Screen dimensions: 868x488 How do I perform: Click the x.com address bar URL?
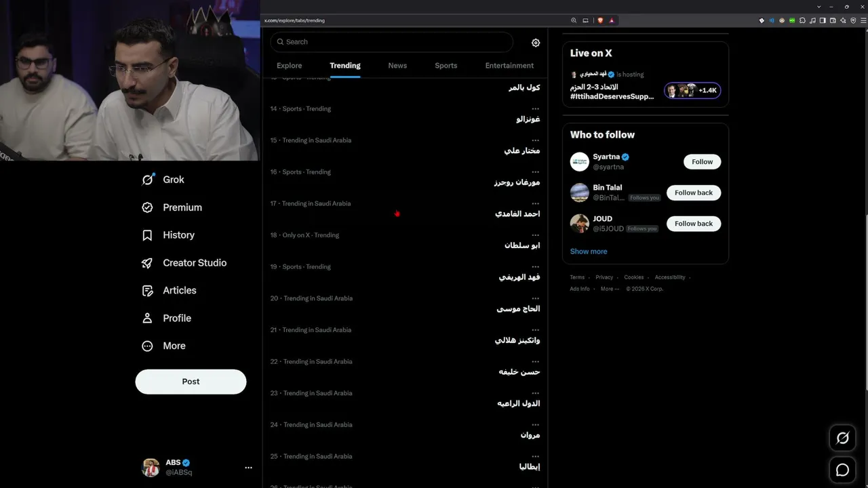pos(295,20)
